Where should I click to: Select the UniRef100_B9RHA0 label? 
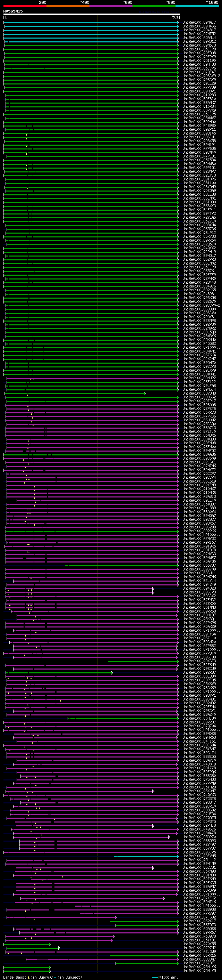click(199, 122)
